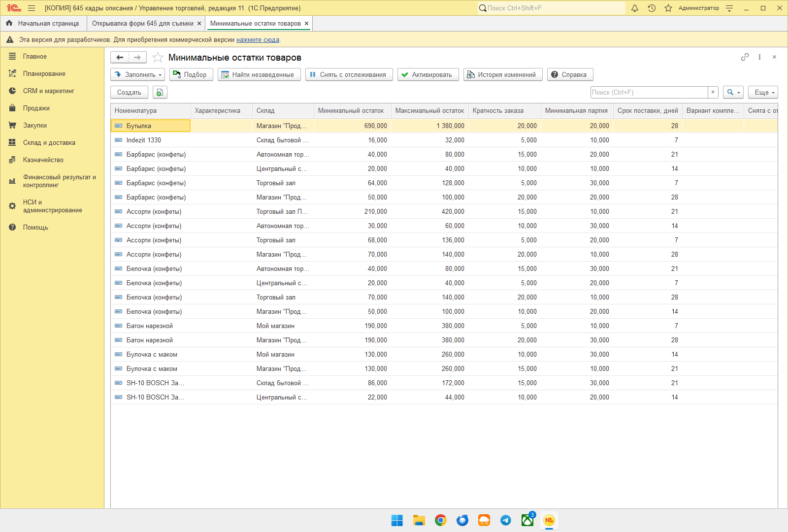This screenshot has width=788, height=532.
Task: Open the hamburger main menu icon
Action: coord(32,8)
